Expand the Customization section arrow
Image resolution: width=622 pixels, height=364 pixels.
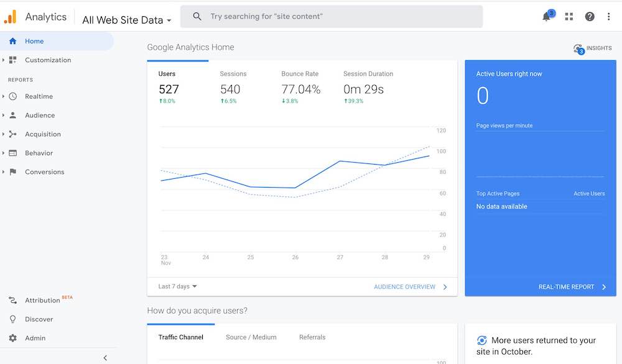[x=3, y=60]
